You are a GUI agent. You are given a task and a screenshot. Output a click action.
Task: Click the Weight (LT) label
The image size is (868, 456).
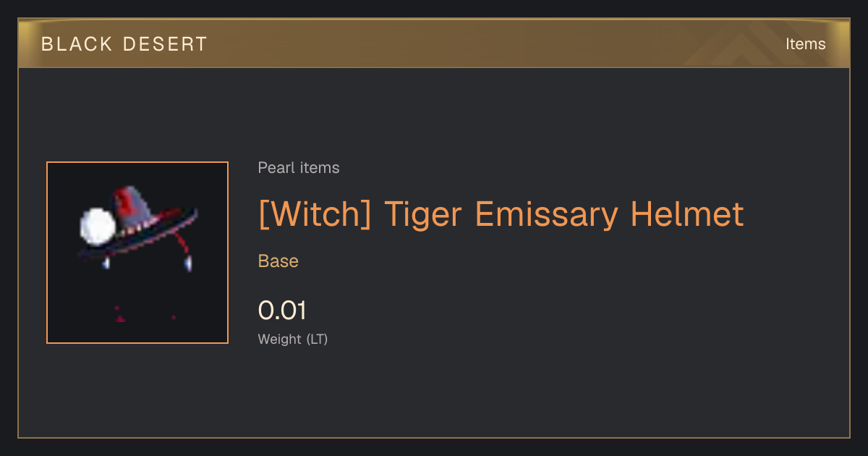[x=293, y=339]
